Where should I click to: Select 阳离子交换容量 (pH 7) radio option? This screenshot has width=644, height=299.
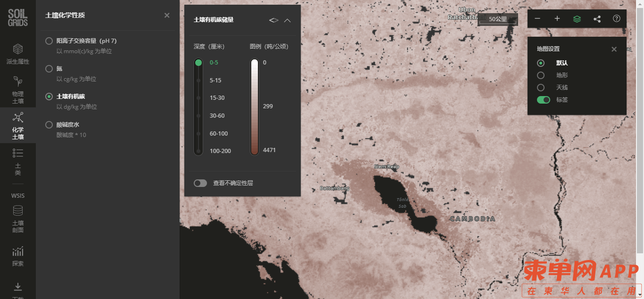49,41
